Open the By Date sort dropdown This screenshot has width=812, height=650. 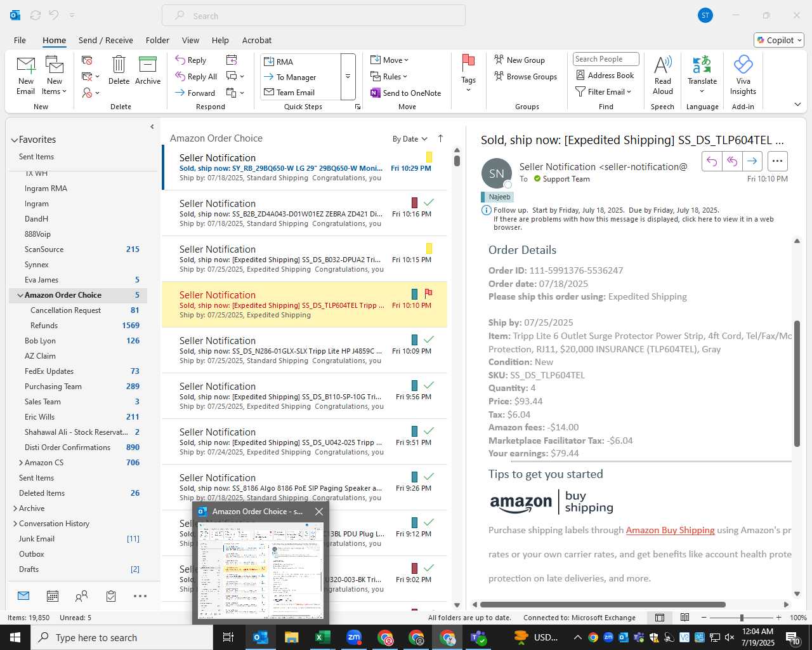click(410, 139)
